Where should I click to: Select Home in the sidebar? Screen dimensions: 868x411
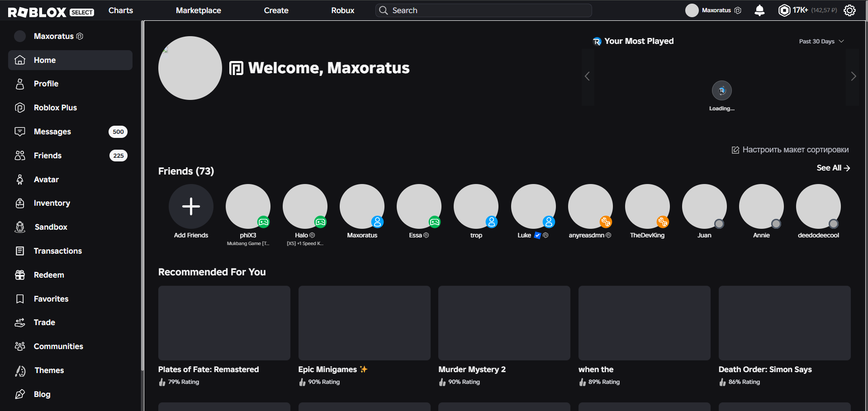click(x=70, y=60)
